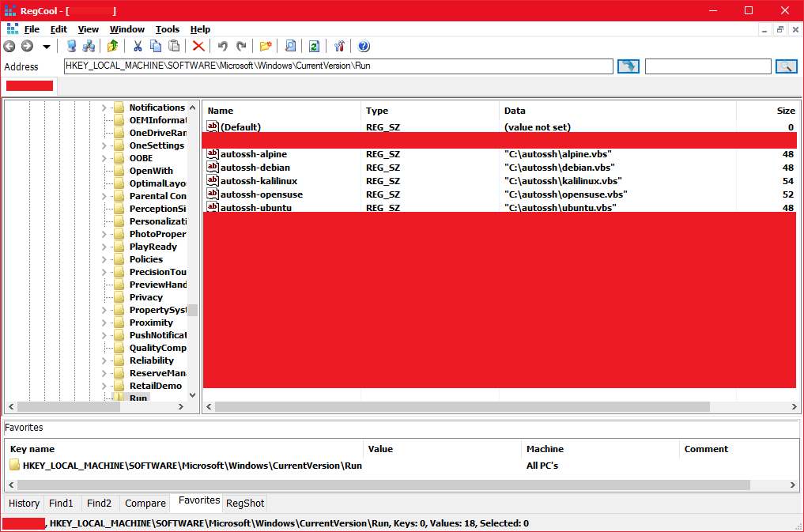Expand the Notifications tree node
This screenshot has width=804, height=532.
click(104, 108)
